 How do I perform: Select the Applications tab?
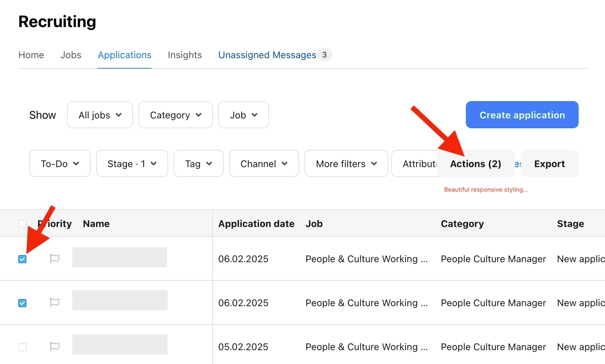coord(125,55)
